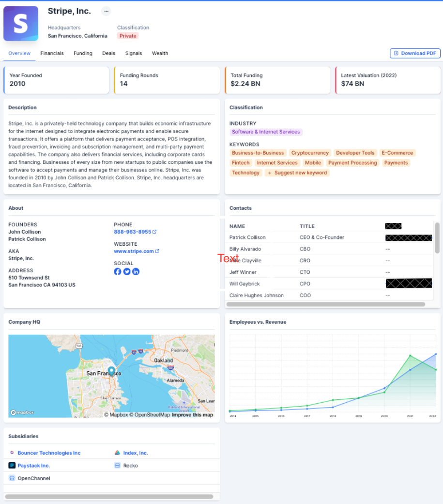Click the Subsidiaries horizontal scrollbar
Image resolution: width=443 pixels, height=504 pixels.
click(109, 497)
